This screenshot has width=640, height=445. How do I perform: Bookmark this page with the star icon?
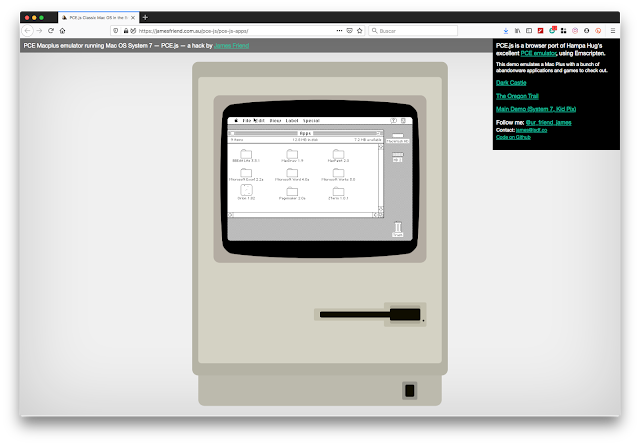tap(360, 31)
